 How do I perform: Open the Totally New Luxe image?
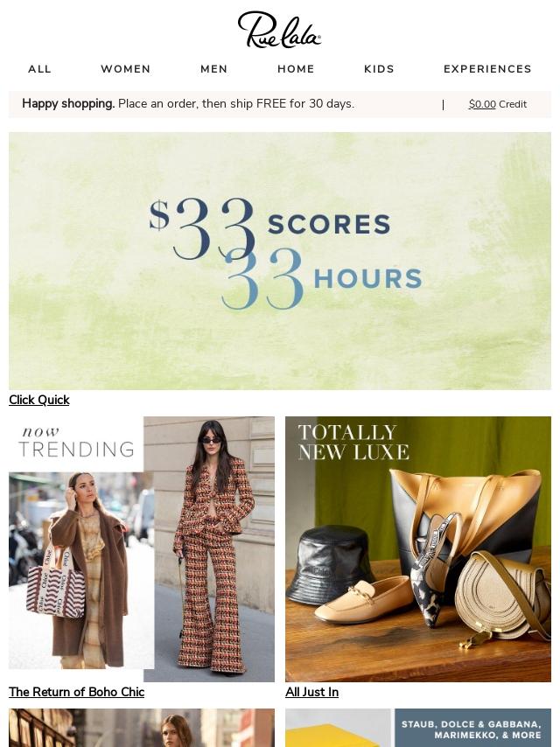418,548
